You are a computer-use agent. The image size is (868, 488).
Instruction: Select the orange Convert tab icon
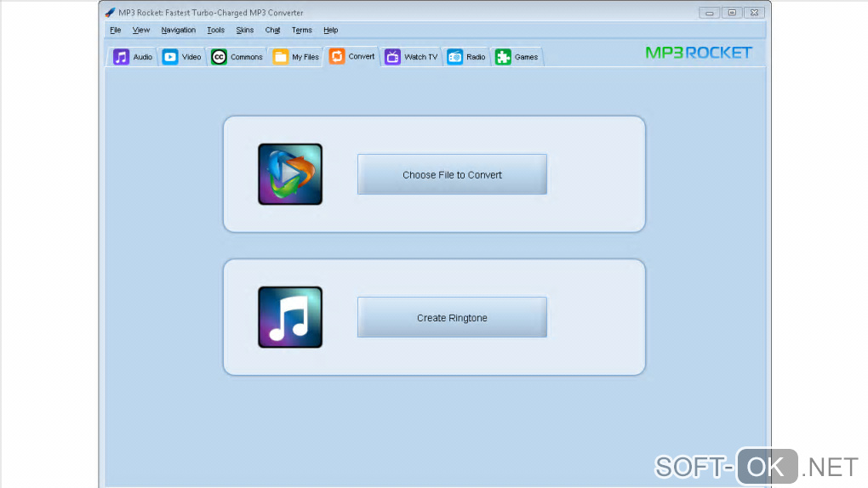[x=337, y=56]
